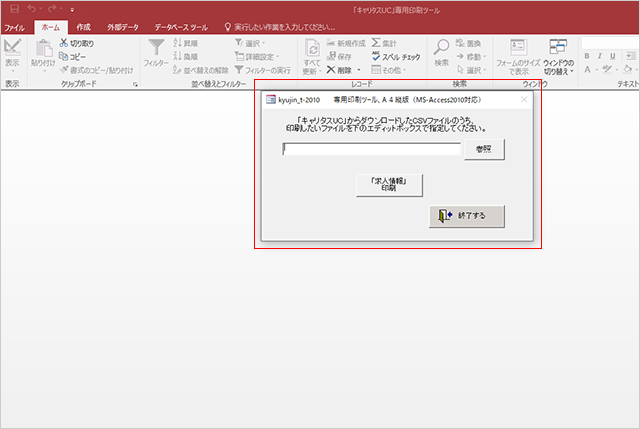
Task: Click the 集計 sigma totals icon
Action: click(x=376, y=43)
